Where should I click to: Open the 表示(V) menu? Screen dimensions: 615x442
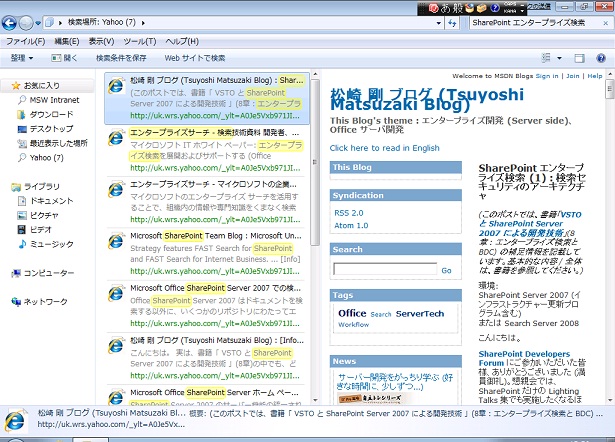click(x=101, y=41)
